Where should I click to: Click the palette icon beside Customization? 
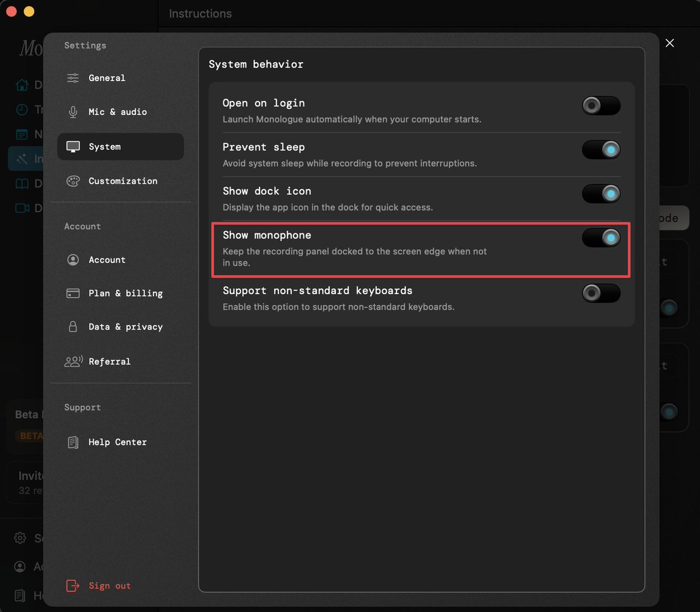[73, 181]
